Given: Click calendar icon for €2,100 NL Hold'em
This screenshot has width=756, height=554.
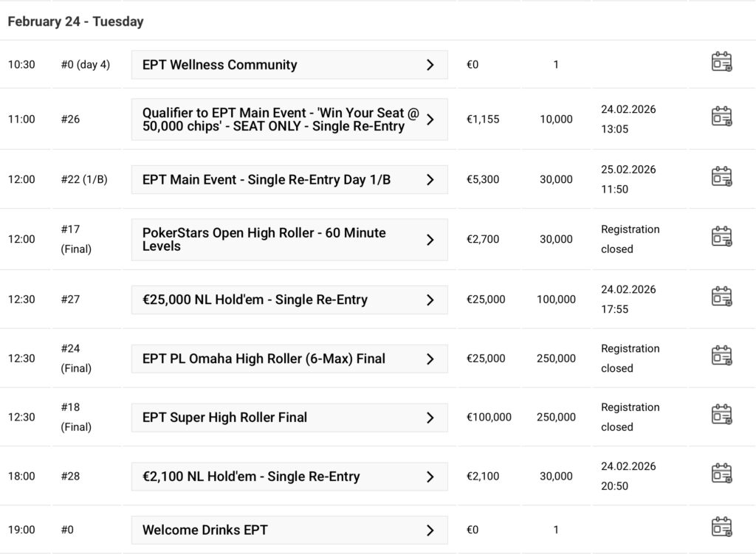Looking at the screenshot, I should [x=721, y=474].
